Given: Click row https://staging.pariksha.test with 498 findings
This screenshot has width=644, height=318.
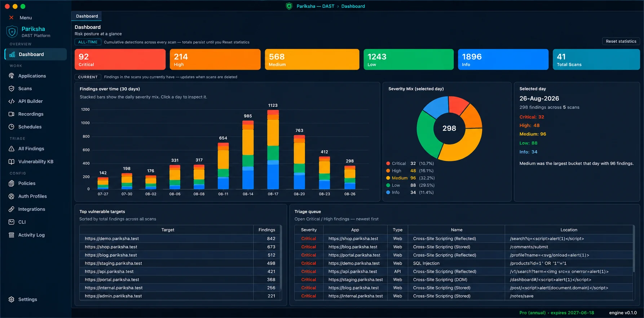Looking at the screenshot, I should (x=180, y=263).
